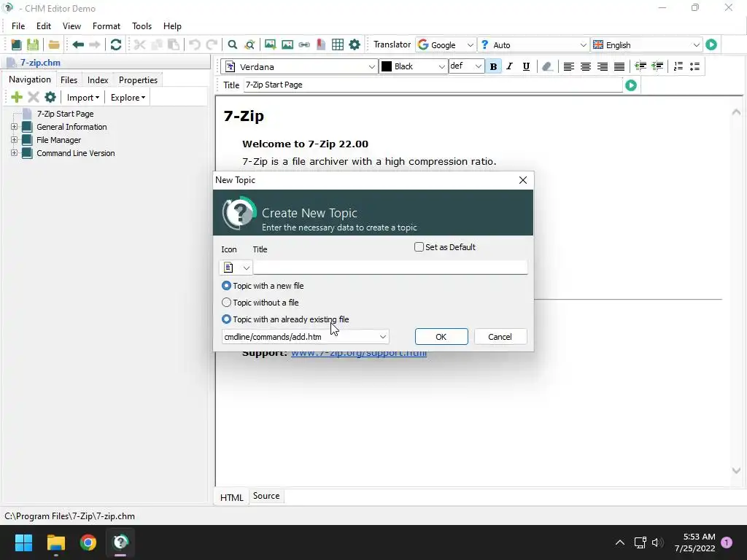Insert bulleted list
Image resolution: width=747 pixels, height=560 pixels.
click(x=694, y=66)
